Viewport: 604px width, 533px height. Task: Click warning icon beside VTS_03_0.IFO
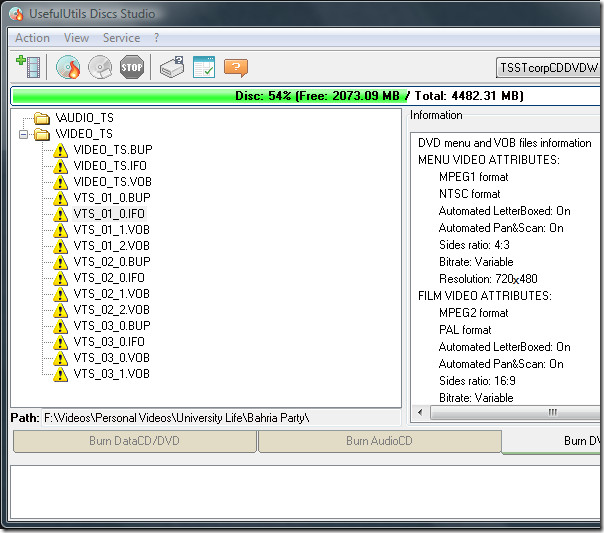coord(60,342)
